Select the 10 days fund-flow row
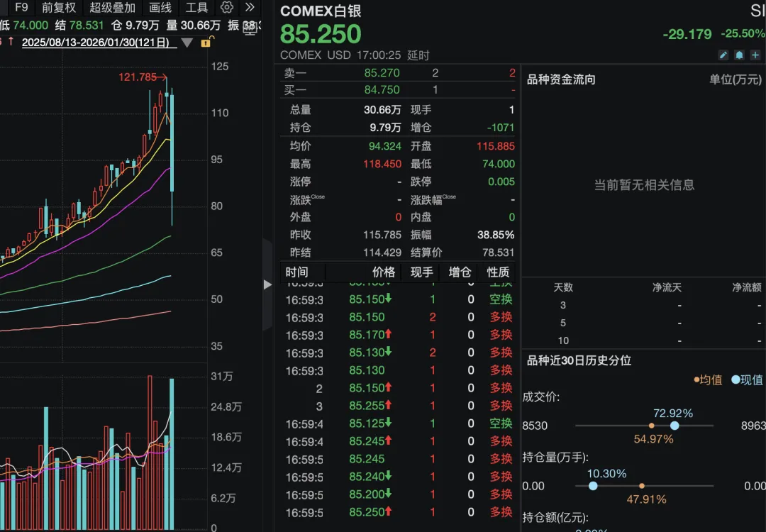Viewport: 766px width, 532px height. tap(644, 340)
